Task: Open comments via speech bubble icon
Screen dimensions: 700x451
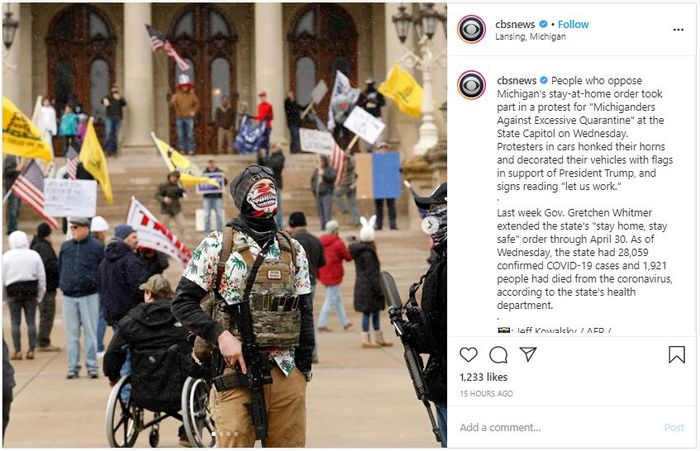Action: point(498,355)
